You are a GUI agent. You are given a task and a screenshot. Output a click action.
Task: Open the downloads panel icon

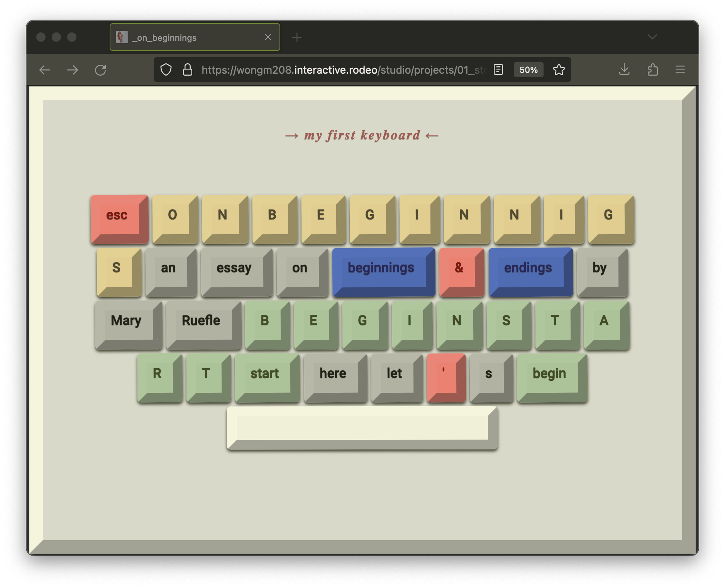point(624,70)
